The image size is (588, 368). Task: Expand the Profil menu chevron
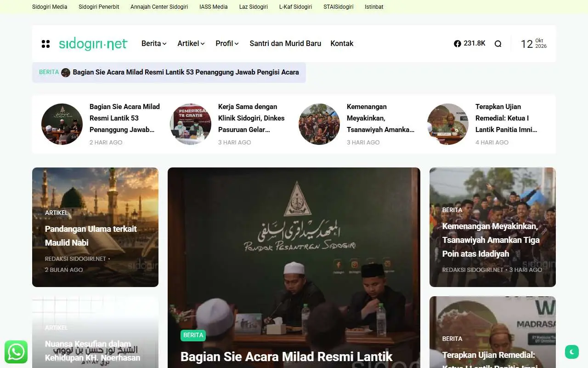coord(237,44)
